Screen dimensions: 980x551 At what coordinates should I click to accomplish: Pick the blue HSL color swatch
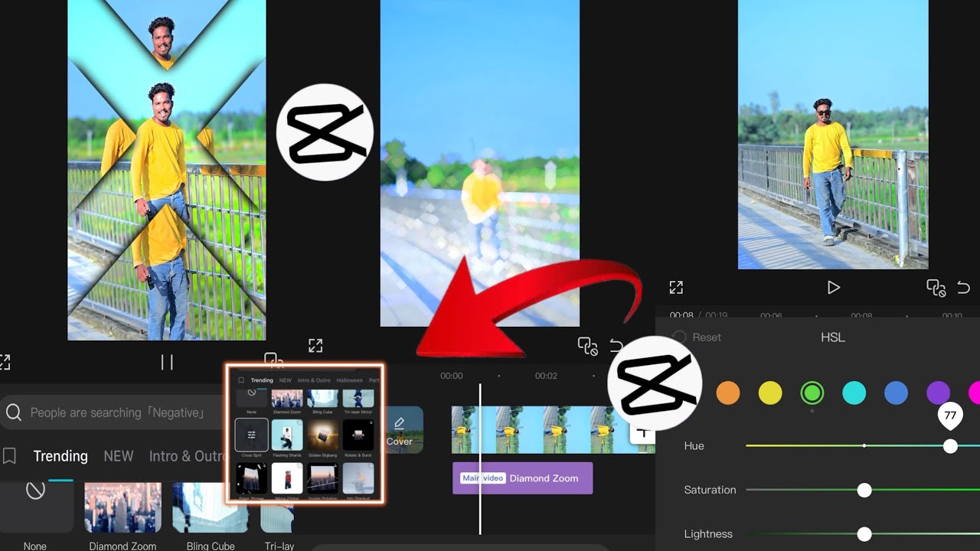[897, 393]
